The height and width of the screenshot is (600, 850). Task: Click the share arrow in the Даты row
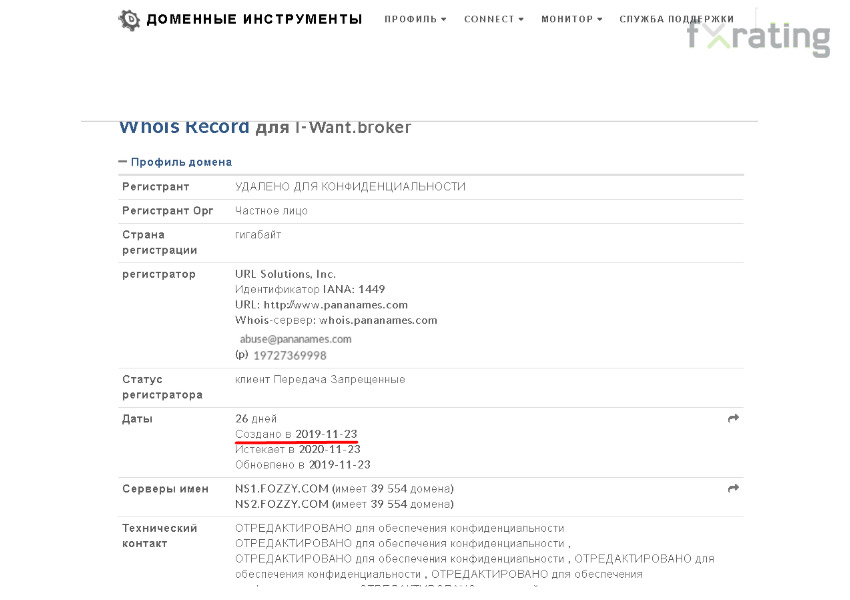click(x=733, y=418)
